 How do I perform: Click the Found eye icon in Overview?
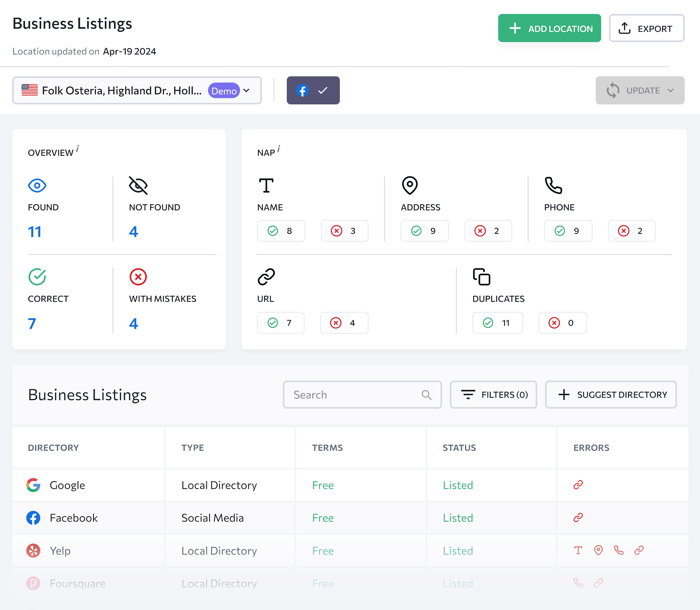coord(37,186)
